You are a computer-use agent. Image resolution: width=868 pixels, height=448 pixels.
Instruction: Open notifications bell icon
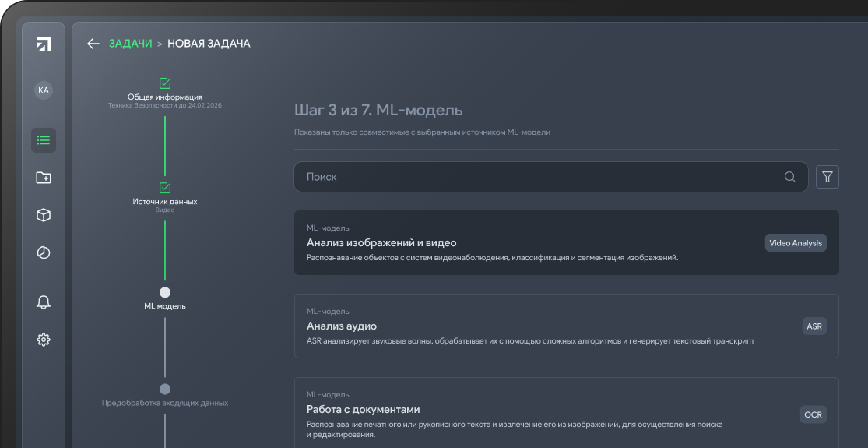click(x=44, y=302)
